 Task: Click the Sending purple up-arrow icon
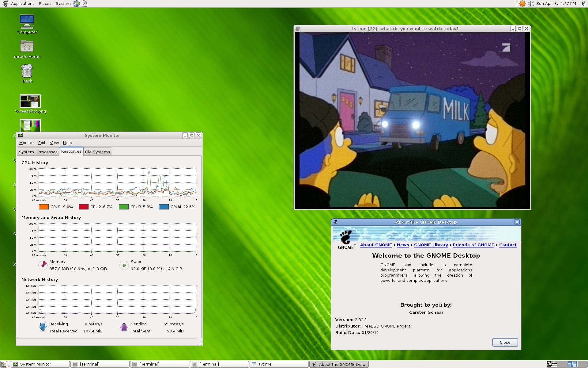124,327
